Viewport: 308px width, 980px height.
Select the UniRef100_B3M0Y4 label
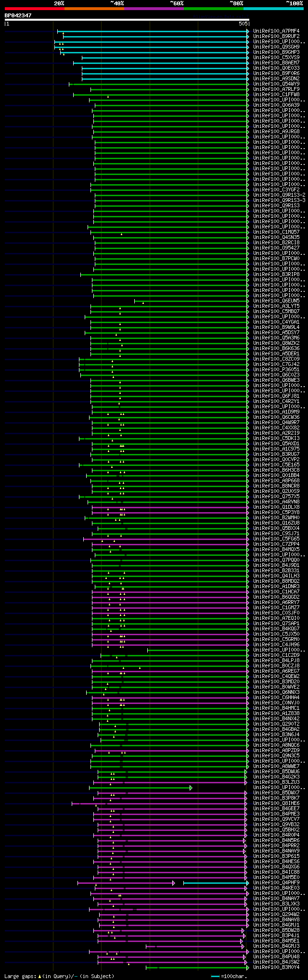[276, 967]
